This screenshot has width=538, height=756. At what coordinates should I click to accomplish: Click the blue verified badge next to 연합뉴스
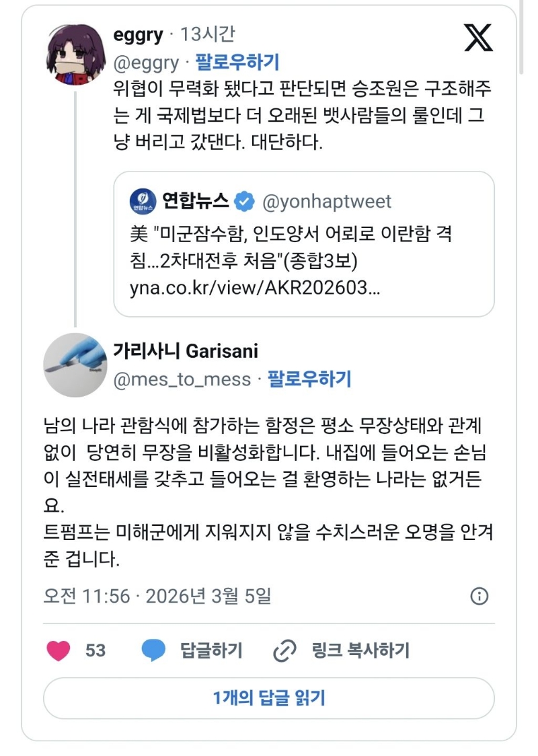click(x=243, y=201)
